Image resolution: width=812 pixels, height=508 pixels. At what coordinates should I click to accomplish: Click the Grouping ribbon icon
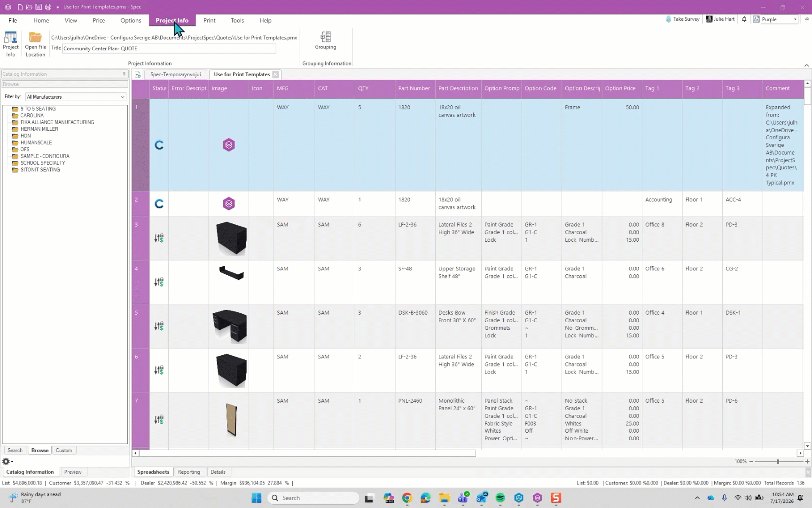326,40
